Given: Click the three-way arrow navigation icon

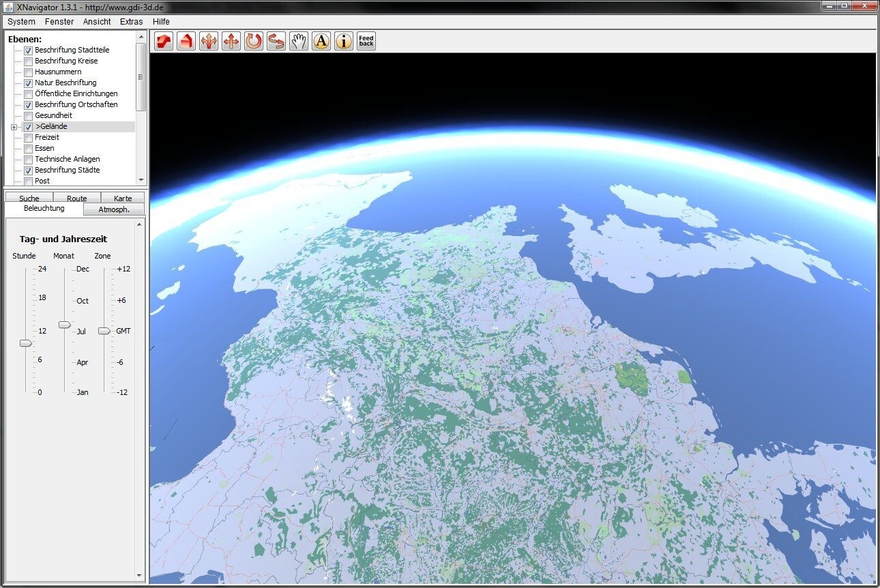Looking at the screenshot, I should (209, 41).
